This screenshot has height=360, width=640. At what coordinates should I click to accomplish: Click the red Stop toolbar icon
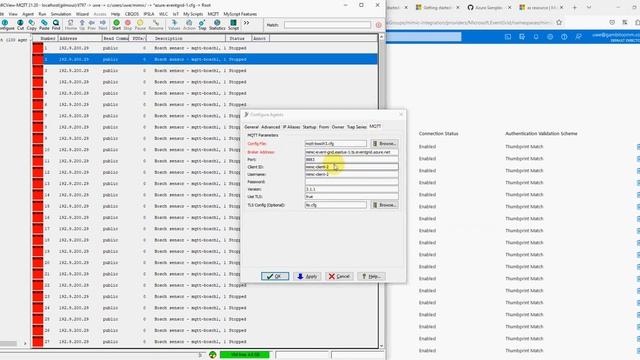[128, 25]
